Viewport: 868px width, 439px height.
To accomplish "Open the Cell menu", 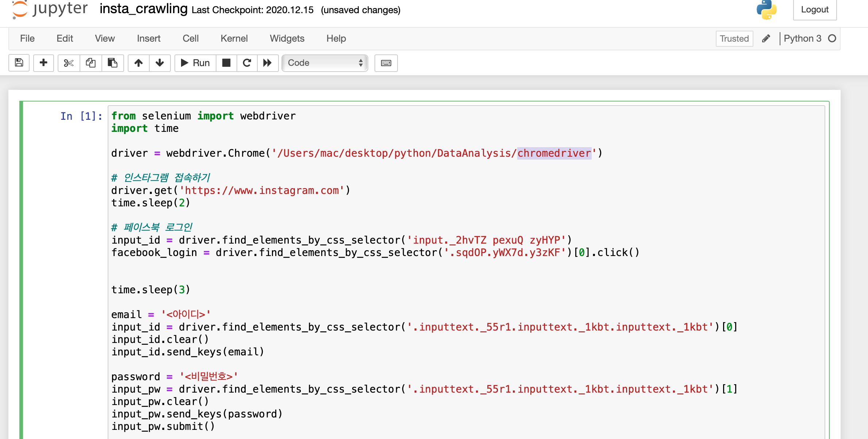I will (191, 38).
